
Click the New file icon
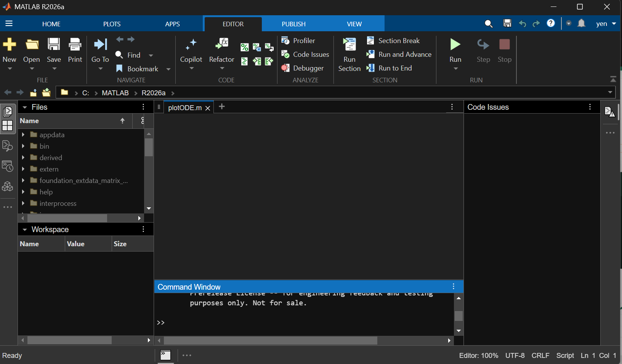pos(10,45)
